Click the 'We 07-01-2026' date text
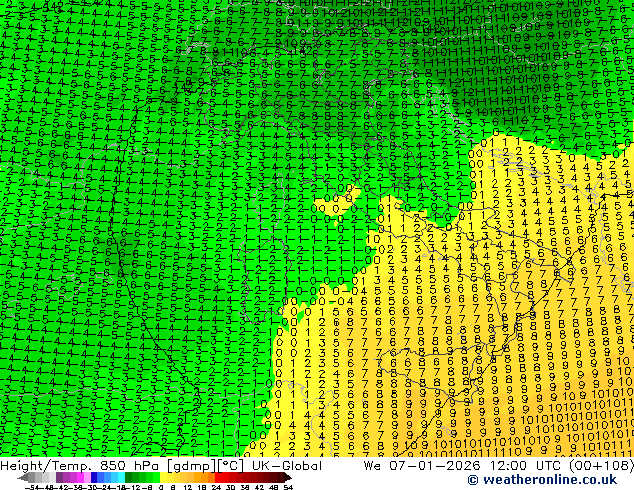 click(x=422, y=465)
